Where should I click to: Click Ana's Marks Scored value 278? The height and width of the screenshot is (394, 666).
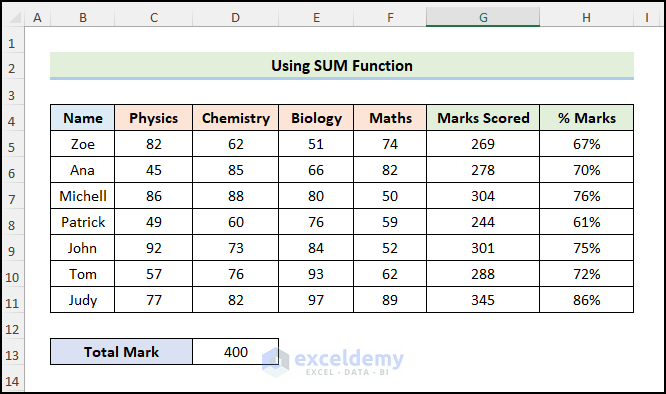483,170
